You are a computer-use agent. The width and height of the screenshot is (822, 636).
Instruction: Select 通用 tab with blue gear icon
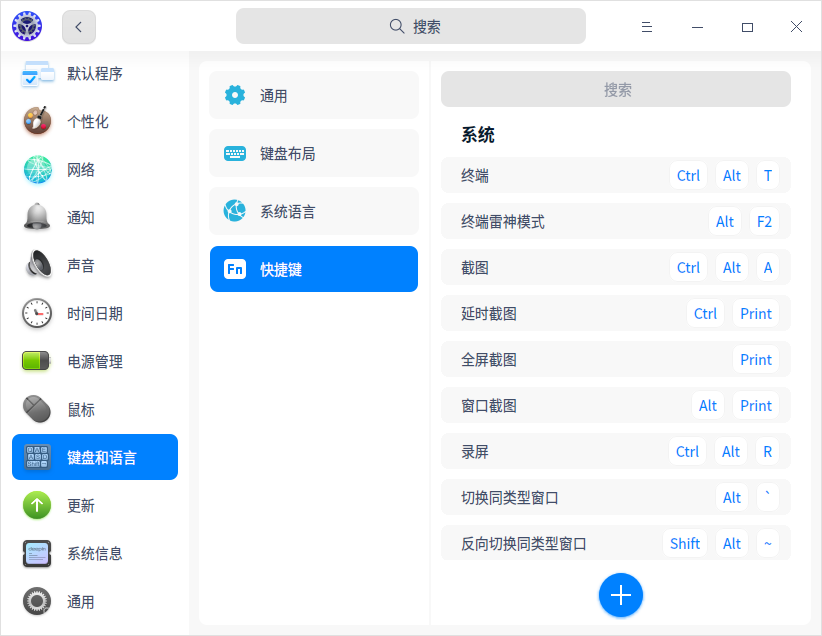tap(313, 95)
